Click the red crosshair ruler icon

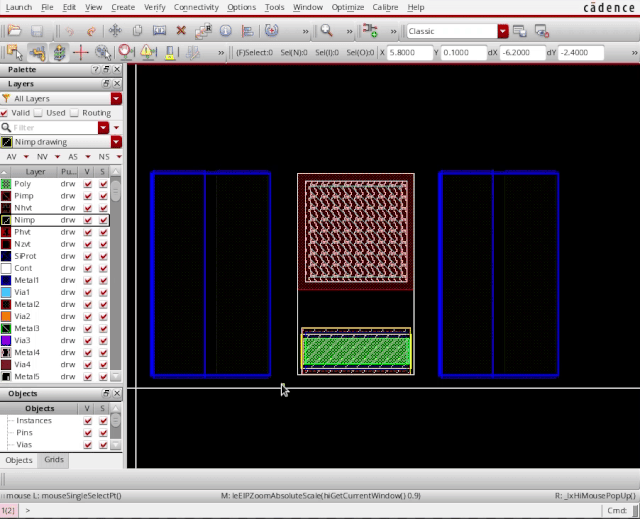coord(81,52)
